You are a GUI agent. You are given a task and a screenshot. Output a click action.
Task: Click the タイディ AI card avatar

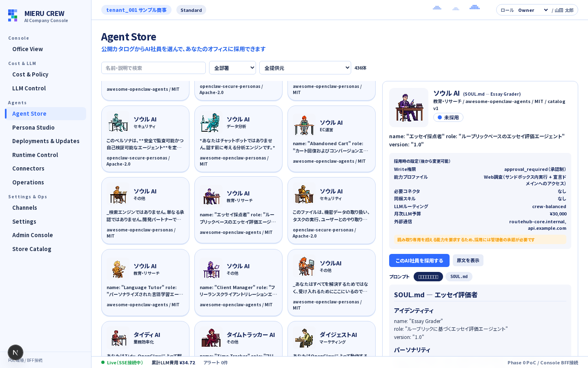point(118,338)
